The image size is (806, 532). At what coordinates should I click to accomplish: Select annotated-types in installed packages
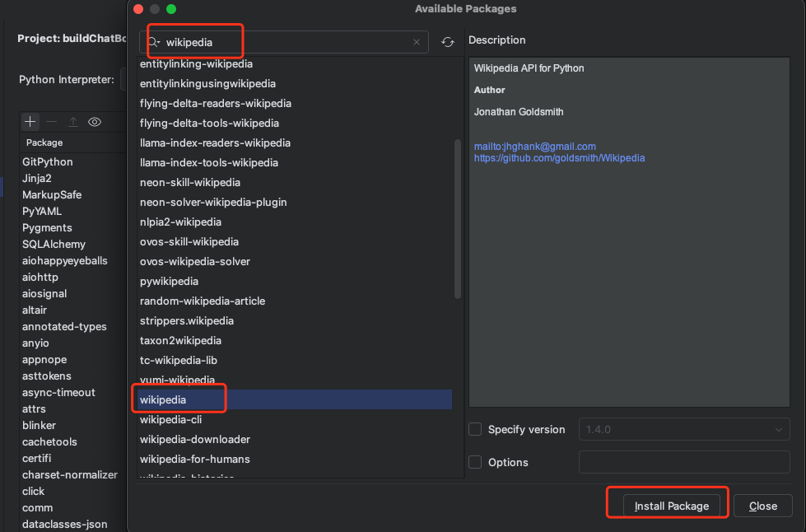pyautogui.click(x=64, y=326)
